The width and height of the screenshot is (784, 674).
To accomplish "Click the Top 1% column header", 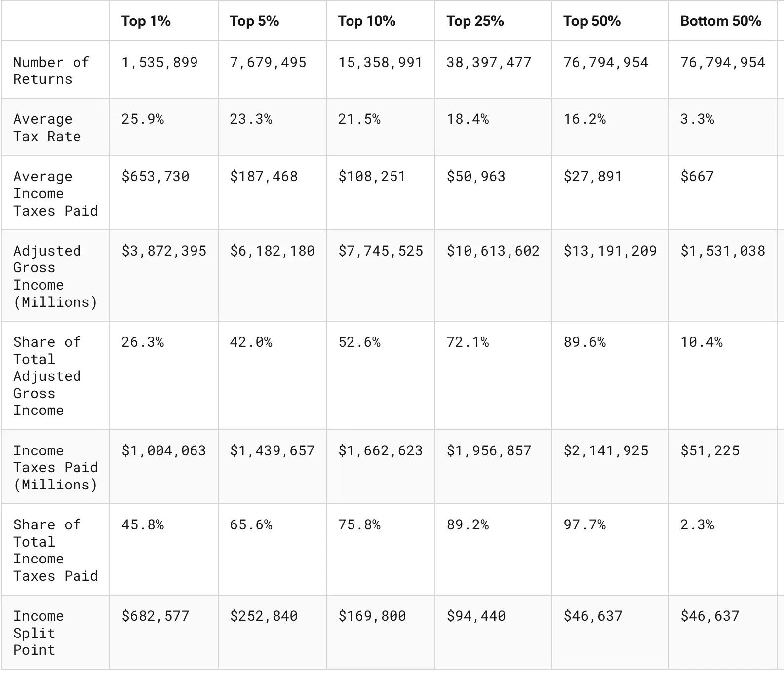I will point(146,21).
